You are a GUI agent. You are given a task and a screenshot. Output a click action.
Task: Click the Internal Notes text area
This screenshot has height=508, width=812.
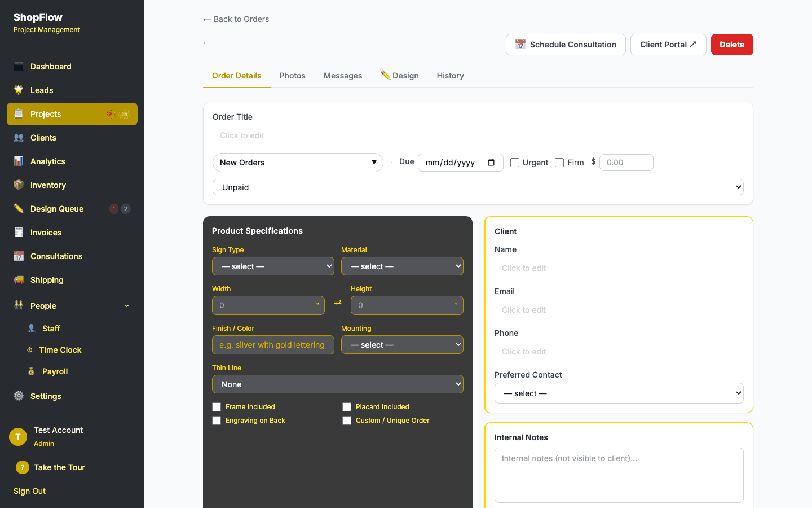619,475
